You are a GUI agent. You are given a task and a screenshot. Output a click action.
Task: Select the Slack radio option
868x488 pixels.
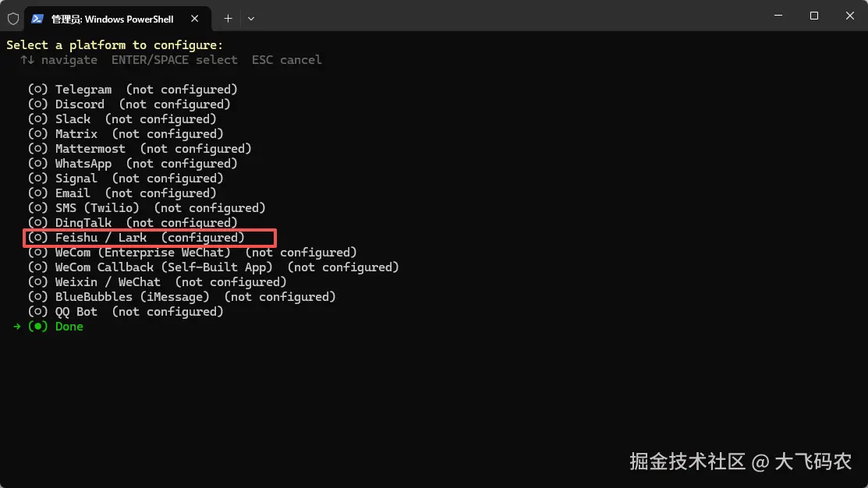coord(37,119)
